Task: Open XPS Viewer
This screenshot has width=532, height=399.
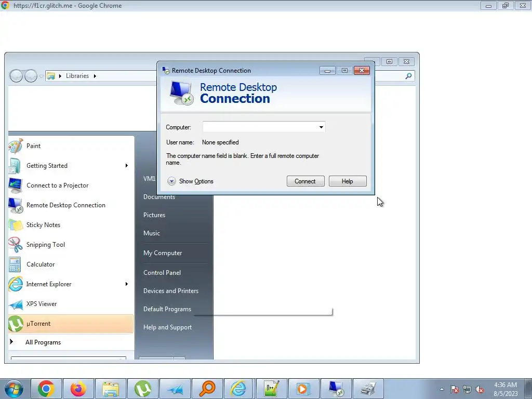Action: pos(71,304)
